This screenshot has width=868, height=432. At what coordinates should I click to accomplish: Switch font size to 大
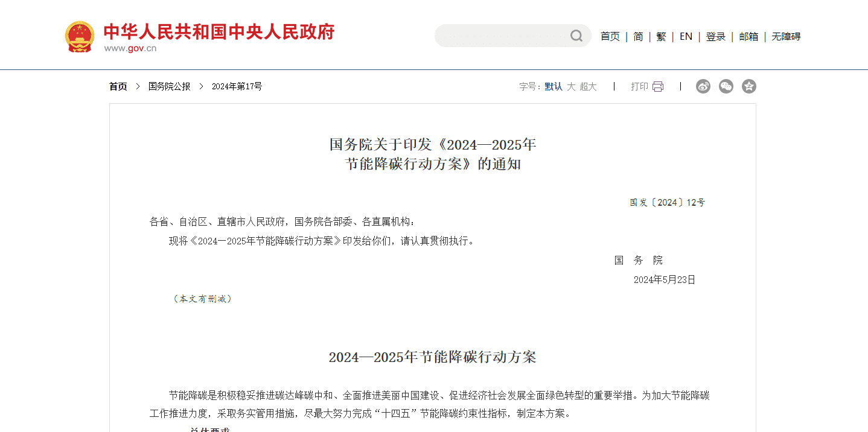[571, 87]
